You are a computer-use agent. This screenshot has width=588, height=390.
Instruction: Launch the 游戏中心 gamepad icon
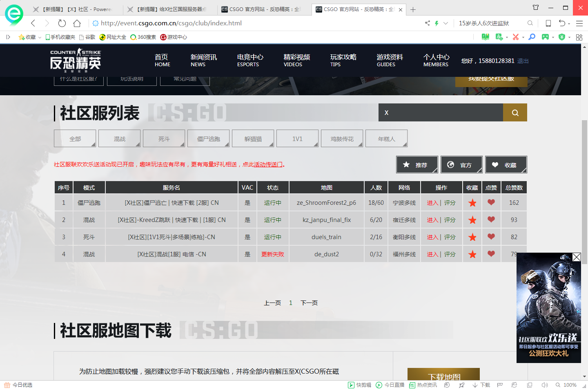[546, 37]
